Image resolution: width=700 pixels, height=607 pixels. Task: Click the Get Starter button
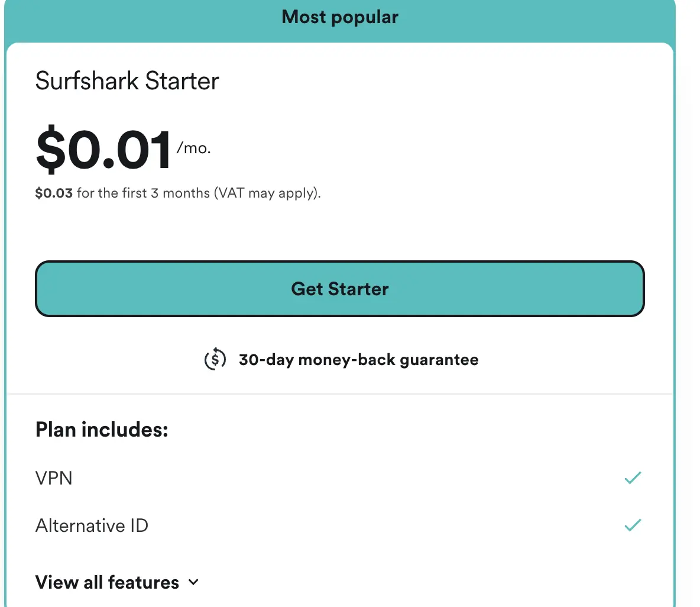[x=340, y=289]
